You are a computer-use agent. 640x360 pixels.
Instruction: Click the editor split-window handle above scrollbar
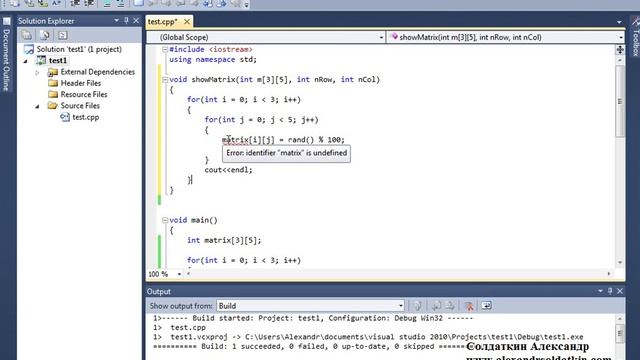click(x=620, y=50)
